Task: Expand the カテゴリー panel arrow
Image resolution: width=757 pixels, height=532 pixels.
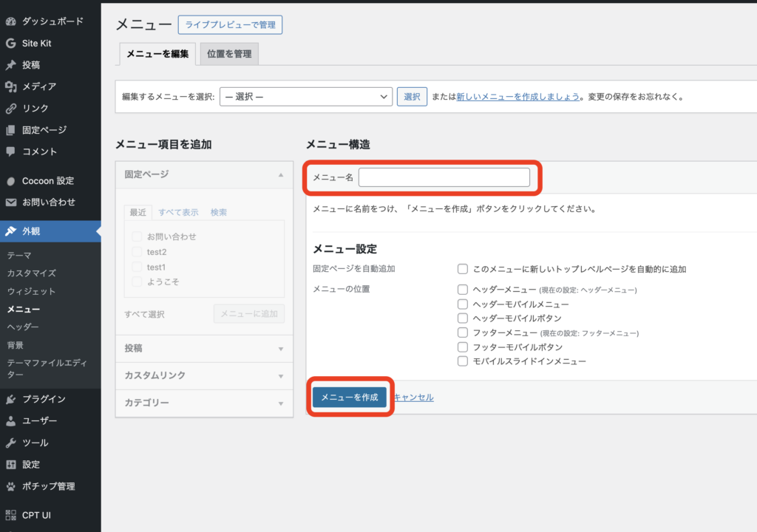Action: pyautogui.click(x=281, y=403)
